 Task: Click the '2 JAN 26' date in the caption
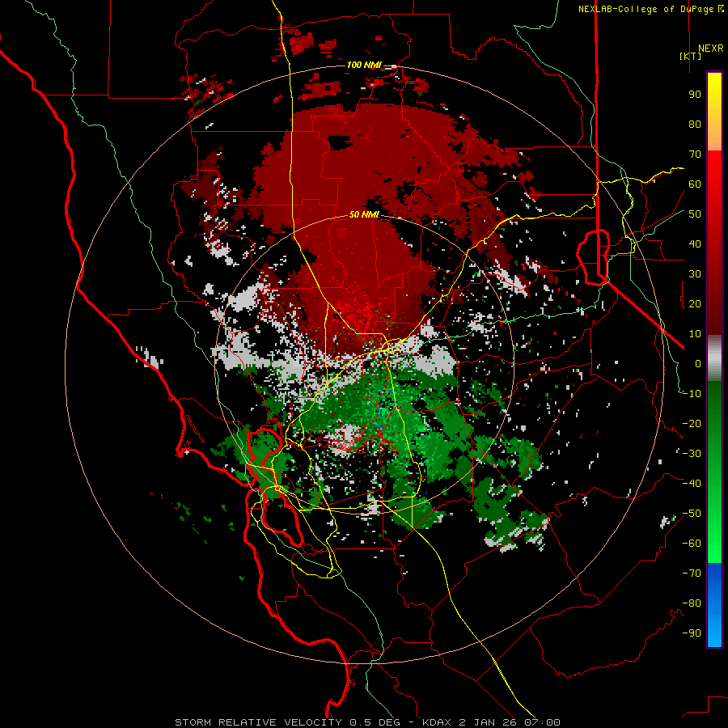point(488,722)
